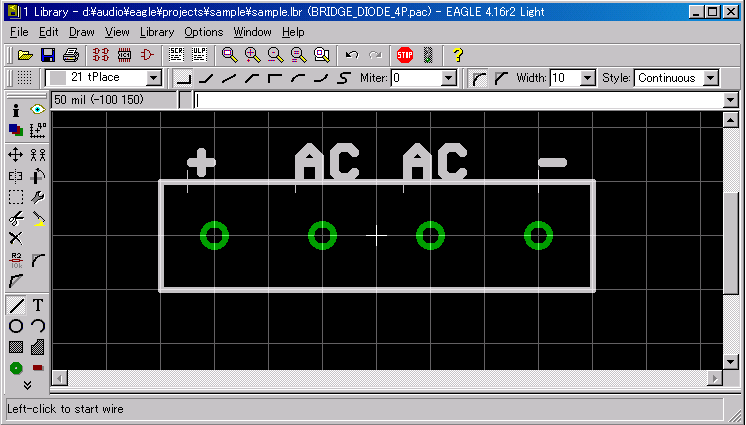Toggle the Show eye tool
The height and width of the screenshot is (425, 746).
38,110
